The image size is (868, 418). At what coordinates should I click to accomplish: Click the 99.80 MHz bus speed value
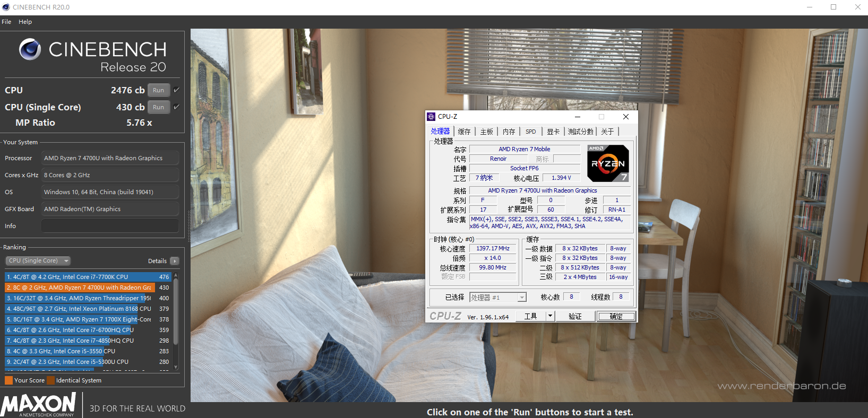[x=493, y=267]
